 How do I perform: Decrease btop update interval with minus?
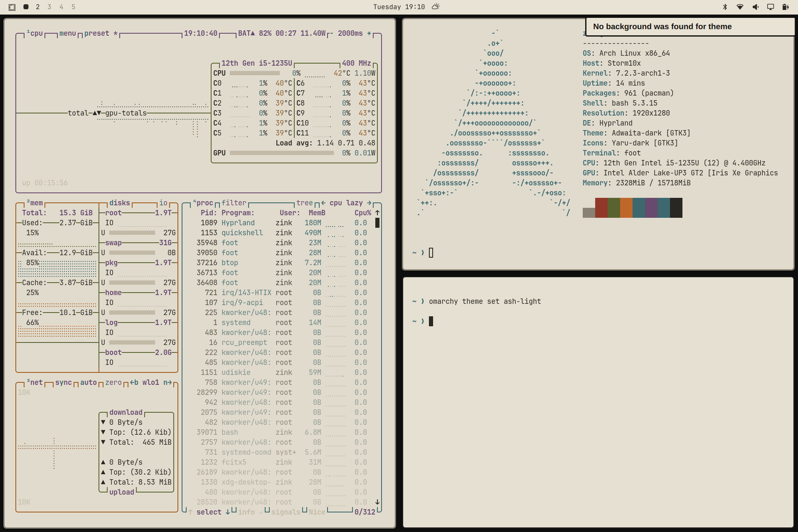coord(331,33)
